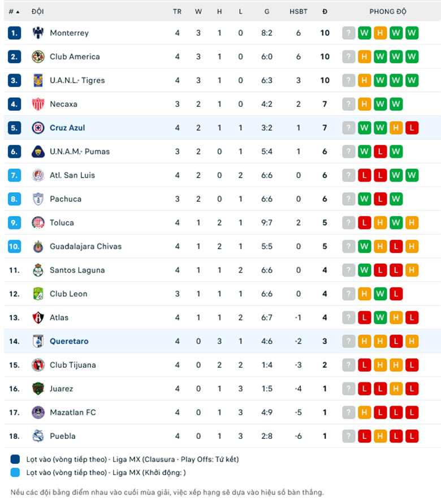Click the Puebla club logo
The height and width of the screenshot is (504, 441).
pos(37,436)
